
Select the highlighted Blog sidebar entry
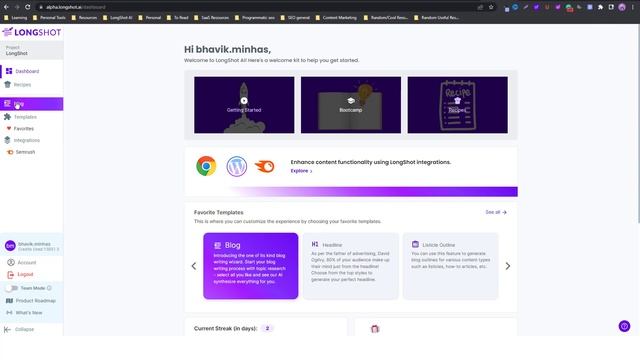31,104
